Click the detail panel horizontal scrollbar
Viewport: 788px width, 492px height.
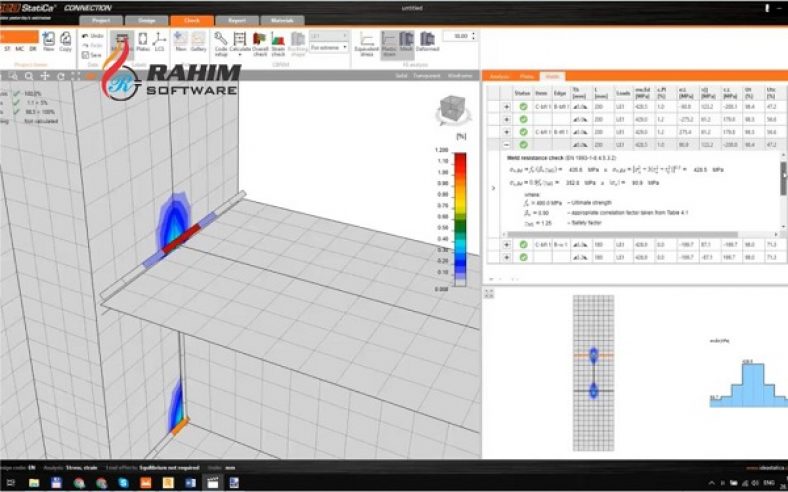coord(623,235)
